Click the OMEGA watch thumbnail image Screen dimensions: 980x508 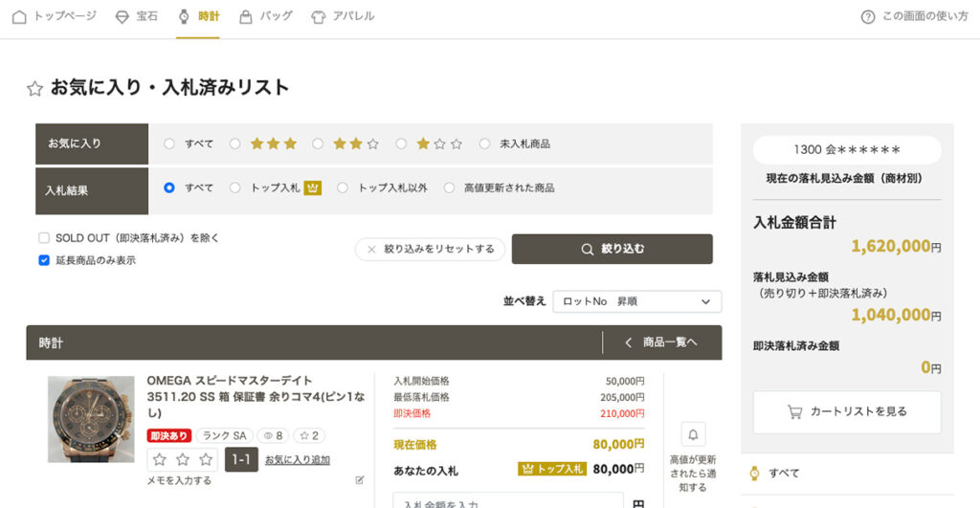click(91, 419)
